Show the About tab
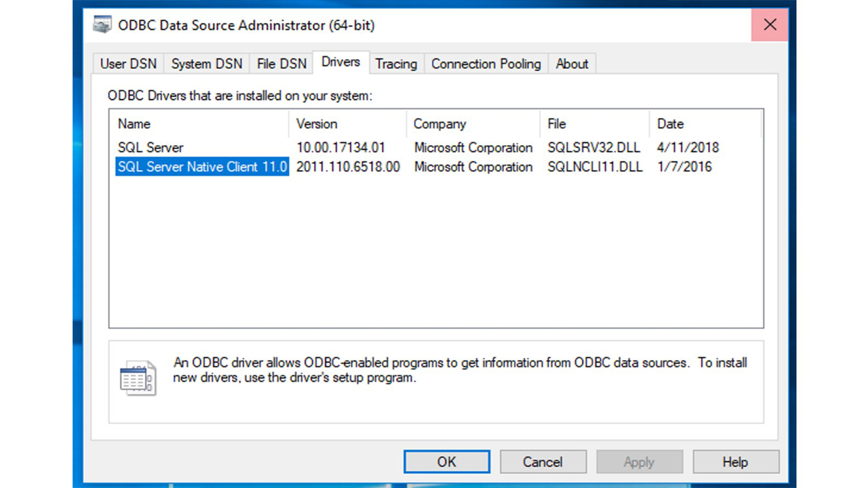Screen dimensions: 868x488 [572, 64]
